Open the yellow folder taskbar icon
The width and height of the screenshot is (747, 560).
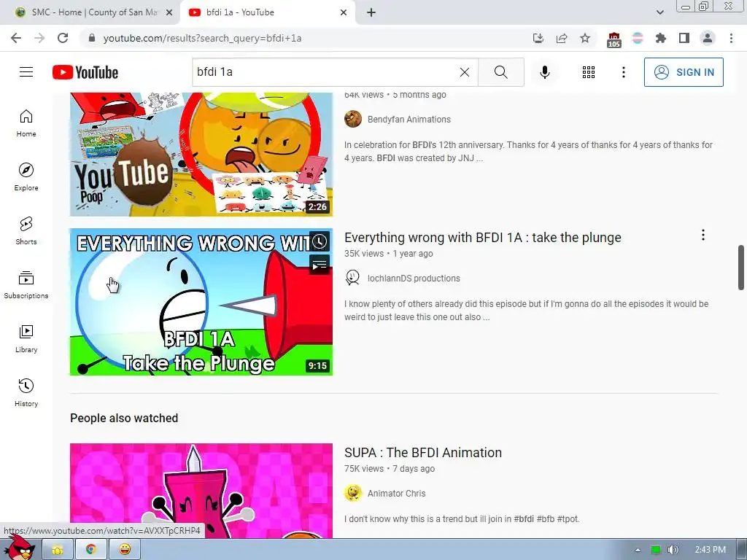(x=58, y=550)
